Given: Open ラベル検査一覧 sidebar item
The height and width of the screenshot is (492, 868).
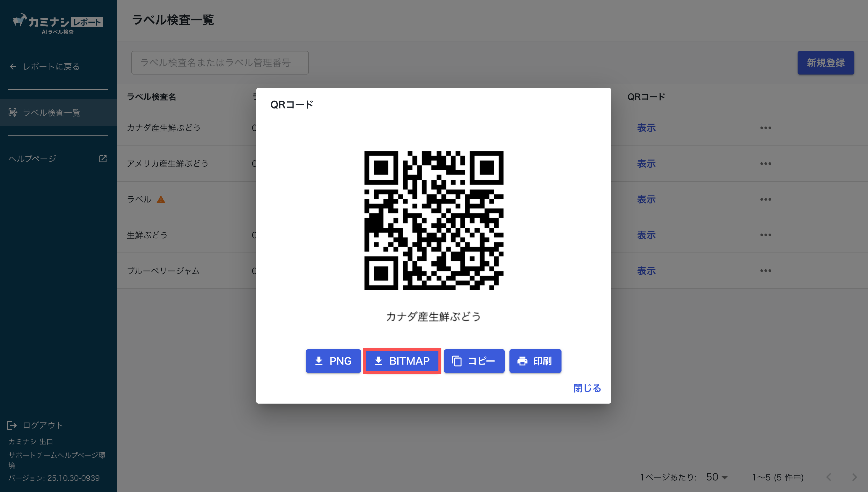Looking at the screenshot, I should coord(51,113).
